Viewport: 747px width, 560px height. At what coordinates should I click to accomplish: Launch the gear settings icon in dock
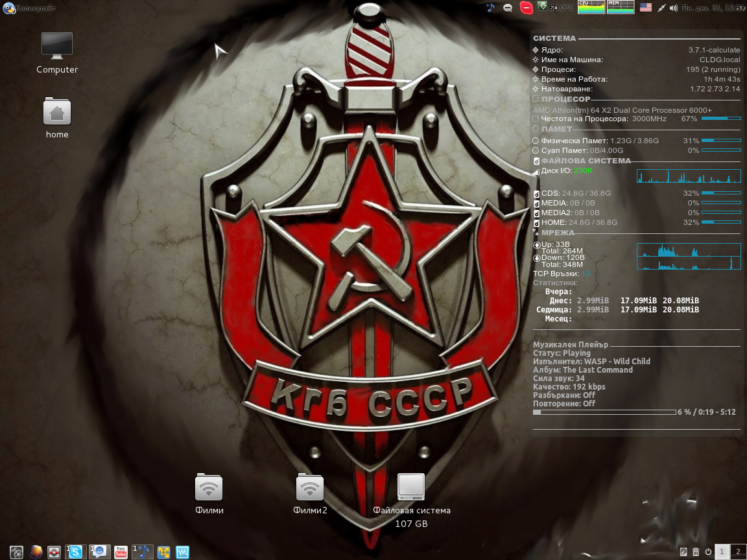point(17,552)
